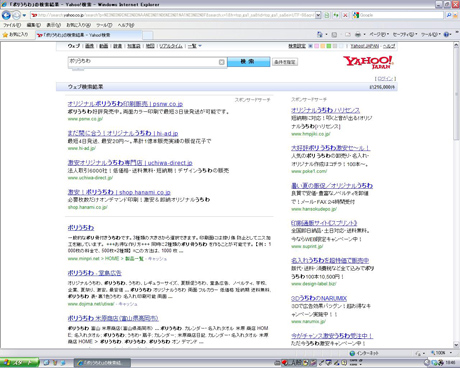Image resolution: width=460 pixels, height=368 pixels.
Task: Select the pink page color swatch
Action: pyautogui.click(x=316, y=46)
